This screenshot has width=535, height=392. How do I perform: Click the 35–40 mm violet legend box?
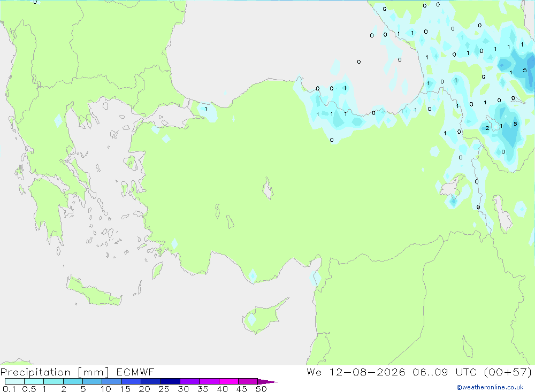(209, 381)
